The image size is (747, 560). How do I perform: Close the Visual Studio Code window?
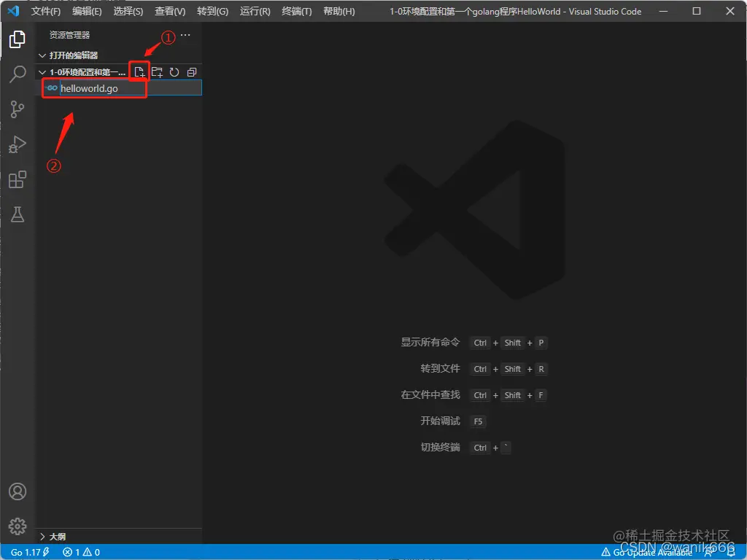pyautogui.click(x=729, y=11)
